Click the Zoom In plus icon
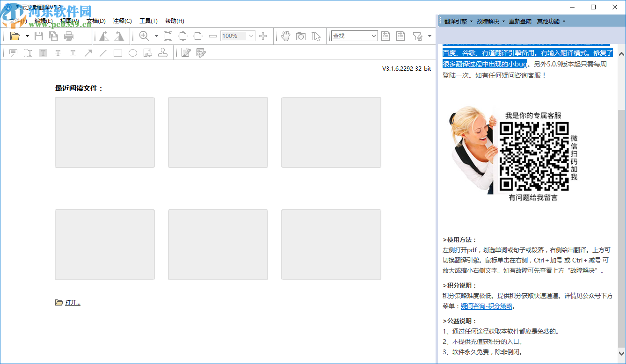626x364 pixels. pyautogui.click(x=263, y=36)
